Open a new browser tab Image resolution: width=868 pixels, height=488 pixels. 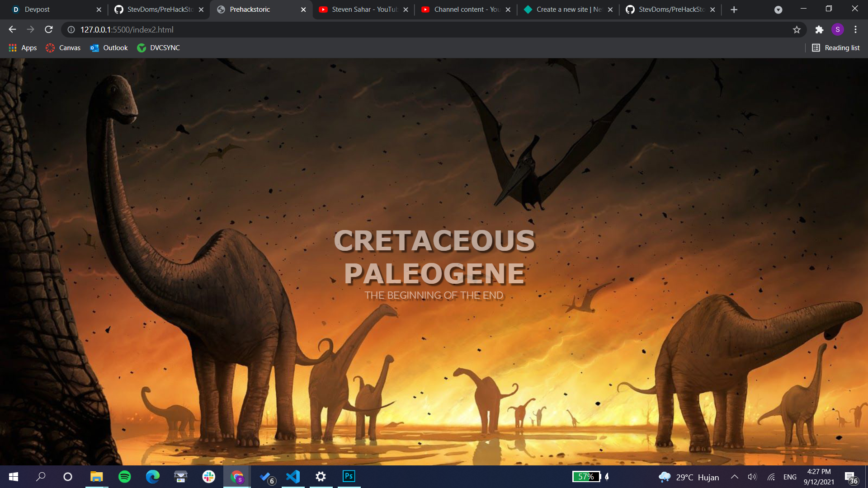click(x=734, y=9)
